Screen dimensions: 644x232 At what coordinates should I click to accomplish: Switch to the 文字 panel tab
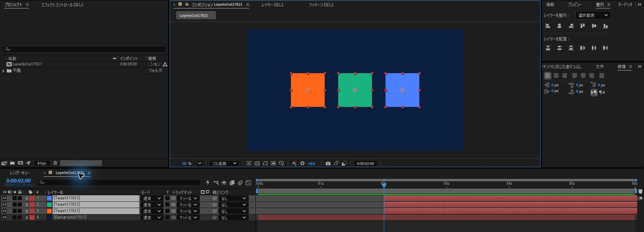(600, 67)
